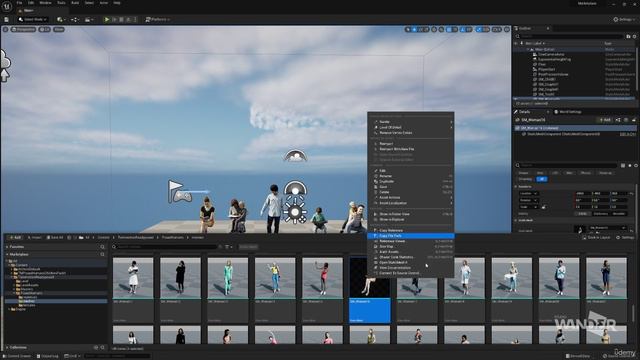Open the blueprints toolbar icon menu
This screenshot has width=640, height=360.
(75, 19)
